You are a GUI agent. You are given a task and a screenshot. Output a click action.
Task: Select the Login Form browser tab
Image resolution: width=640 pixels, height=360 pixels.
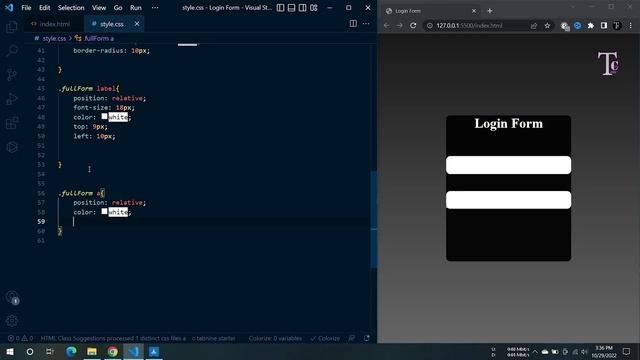click(431, 11)
